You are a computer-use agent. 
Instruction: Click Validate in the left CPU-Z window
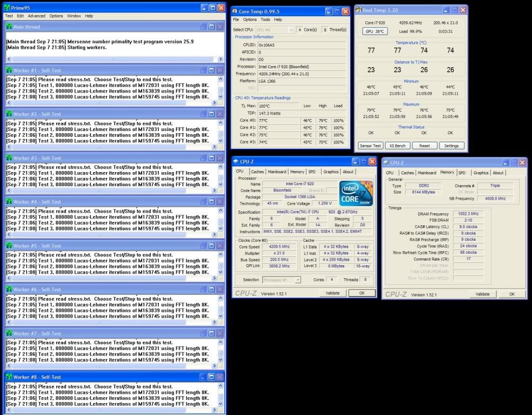point(332,293)
